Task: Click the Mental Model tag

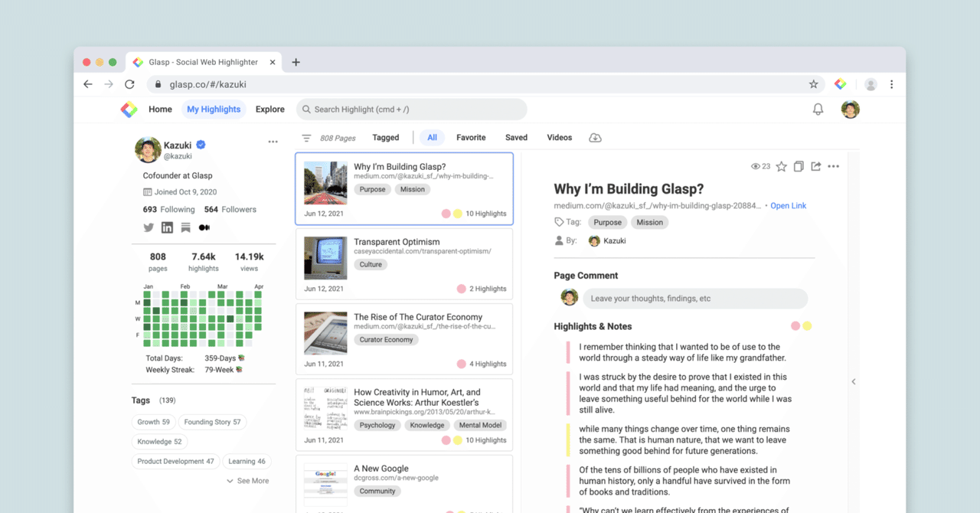Action: (x=482, y=425)
